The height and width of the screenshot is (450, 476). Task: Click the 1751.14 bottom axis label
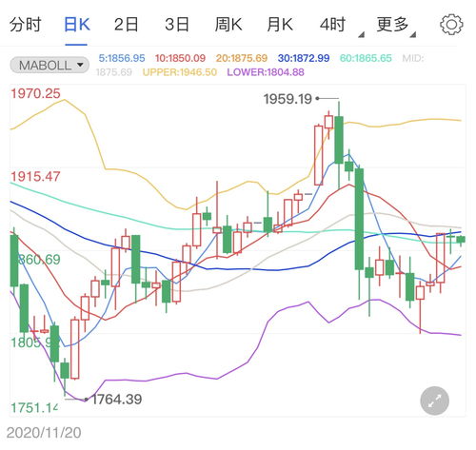point(34,407)
